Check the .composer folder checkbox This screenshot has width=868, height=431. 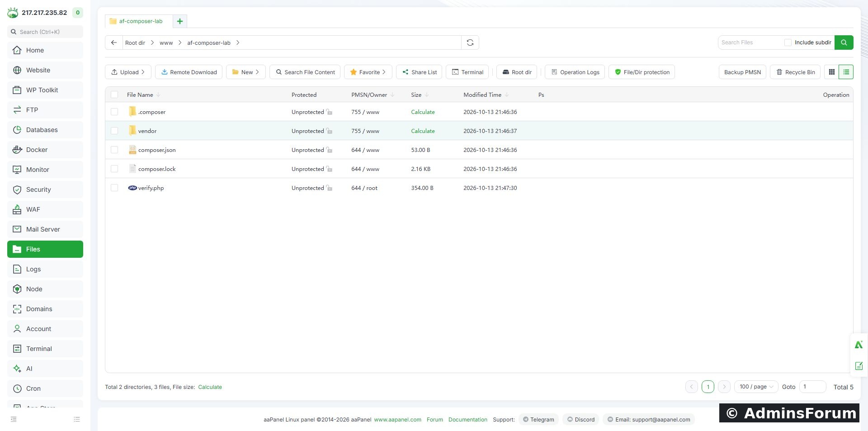click(114, 112)
